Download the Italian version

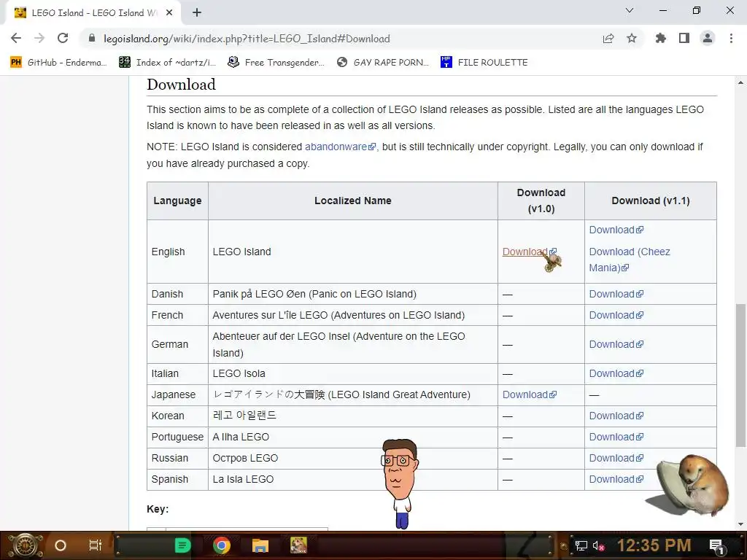(x=616, y=373)
